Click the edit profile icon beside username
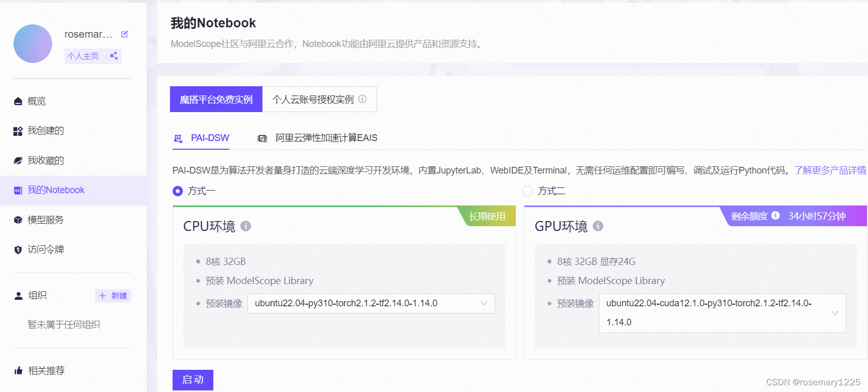The image size is (868, 392). click(125, 34)
